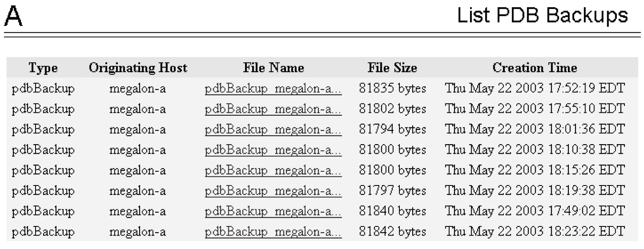The height and width of the screenshot is (249, 644).
Task: Click the Creation Time column header
Action: [534, 68]
